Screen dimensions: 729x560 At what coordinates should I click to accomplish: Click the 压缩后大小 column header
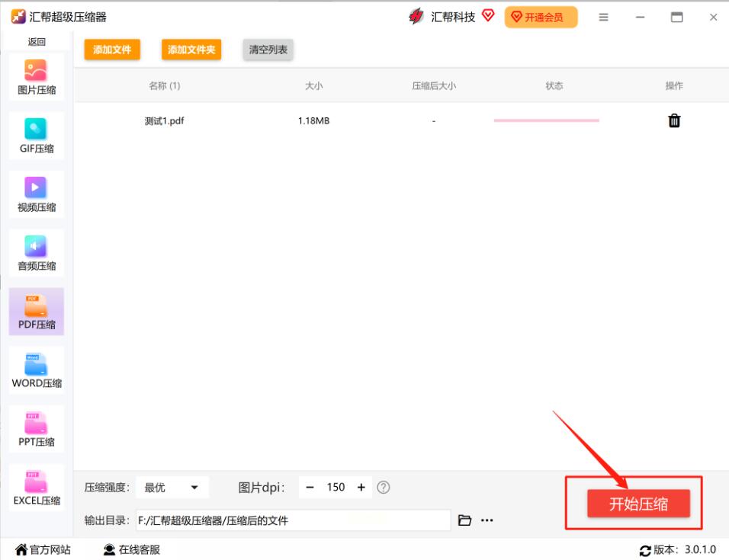(x=434, y=85)
